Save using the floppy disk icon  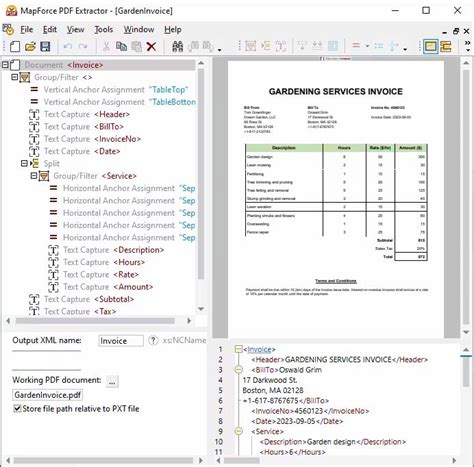45,46
